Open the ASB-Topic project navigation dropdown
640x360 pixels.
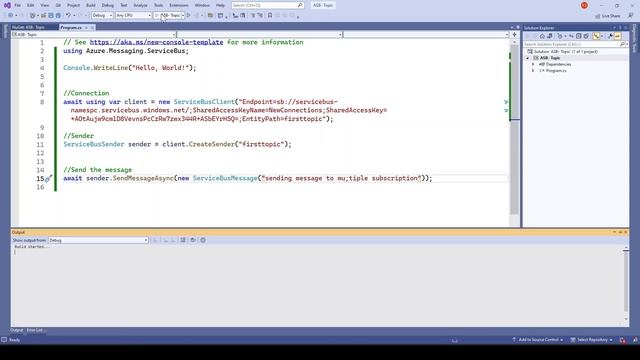point(94,35)
